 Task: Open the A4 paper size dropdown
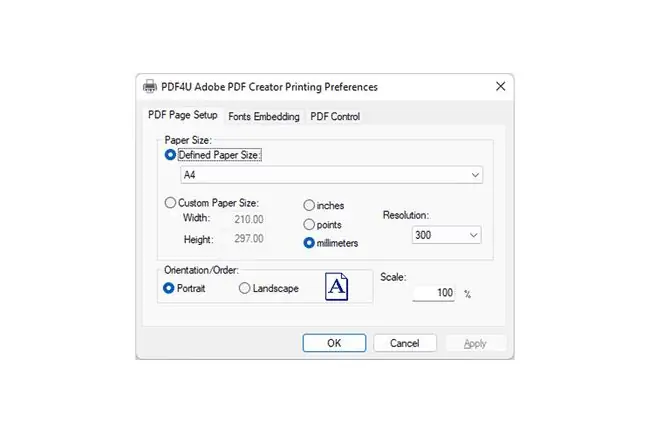(x=331, y=175)
